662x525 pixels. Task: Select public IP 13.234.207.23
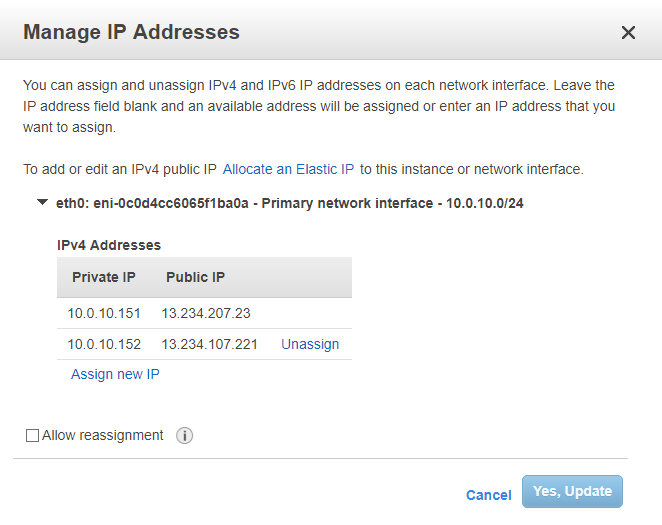pos(205,313)
